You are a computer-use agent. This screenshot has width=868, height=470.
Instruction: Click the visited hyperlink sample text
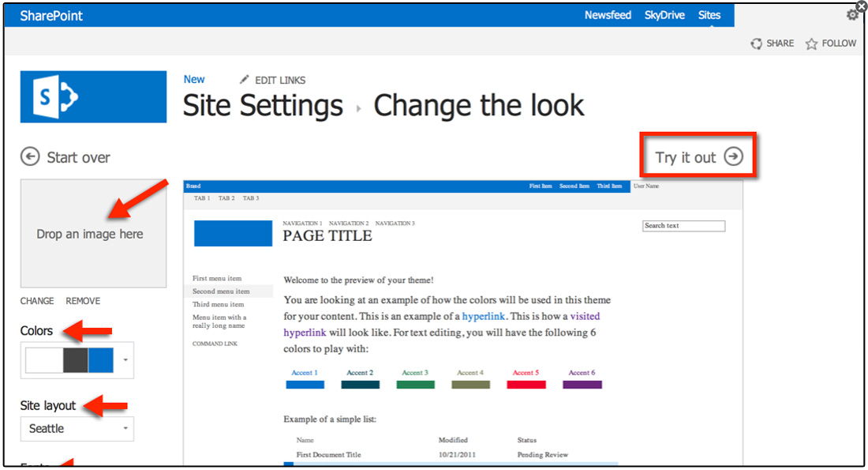(441, 324)
